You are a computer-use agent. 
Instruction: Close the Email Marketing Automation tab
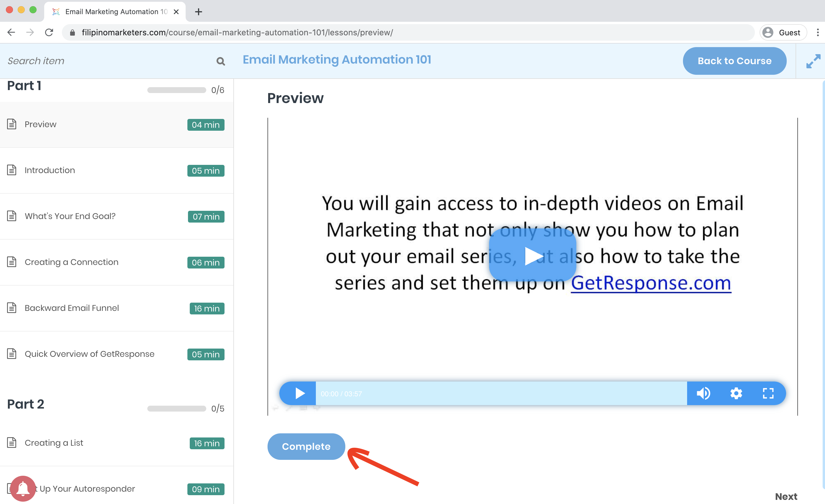click(x=176, y=12)
